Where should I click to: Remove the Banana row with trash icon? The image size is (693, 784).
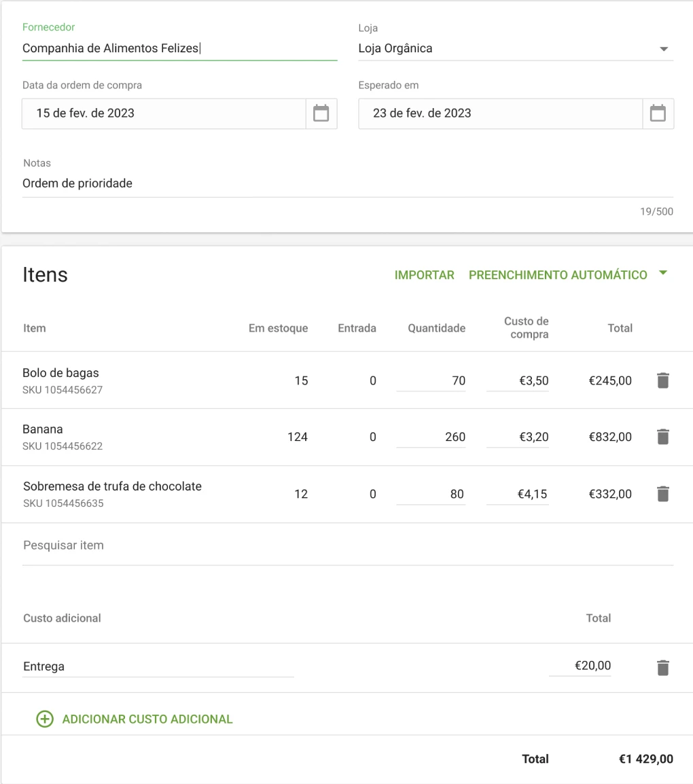pos(663,437)
